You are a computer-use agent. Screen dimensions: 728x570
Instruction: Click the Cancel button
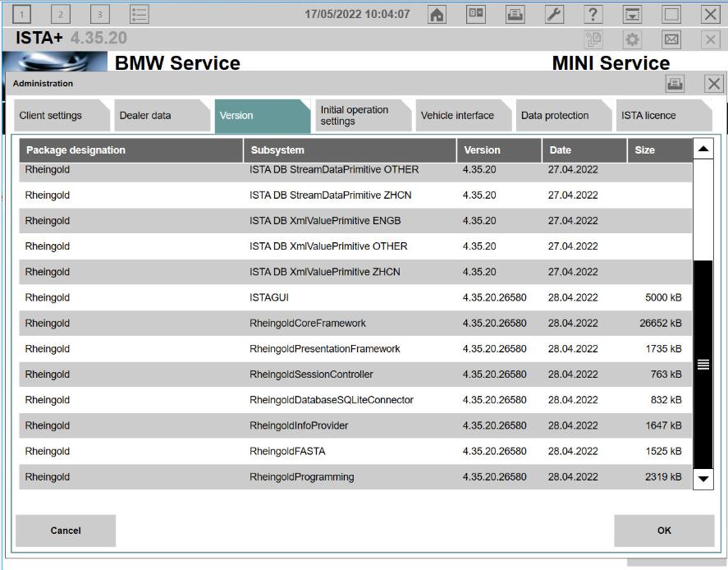[66, 531]
